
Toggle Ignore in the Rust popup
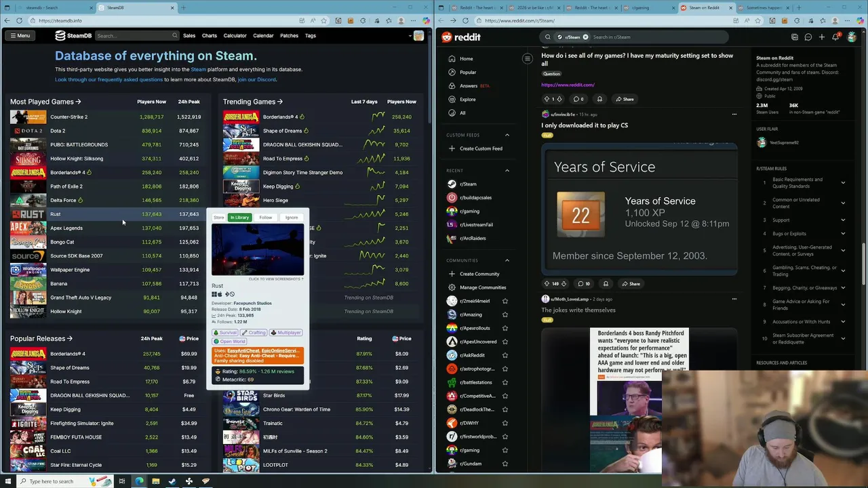click(x=292, y=218)
